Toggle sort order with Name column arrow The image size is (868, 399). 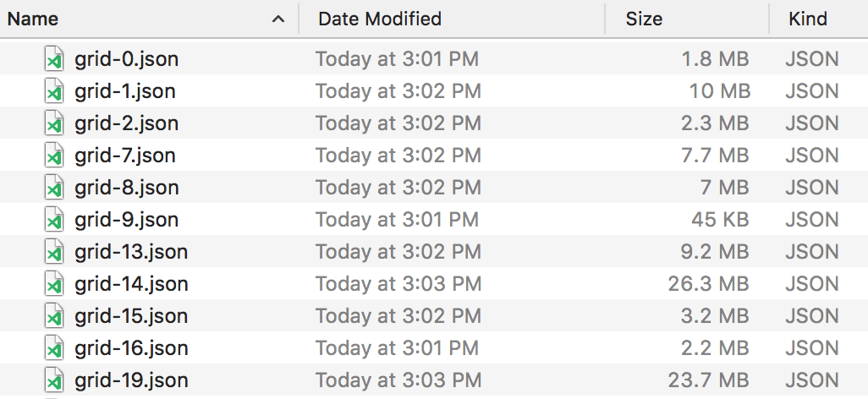coord(277,19)
